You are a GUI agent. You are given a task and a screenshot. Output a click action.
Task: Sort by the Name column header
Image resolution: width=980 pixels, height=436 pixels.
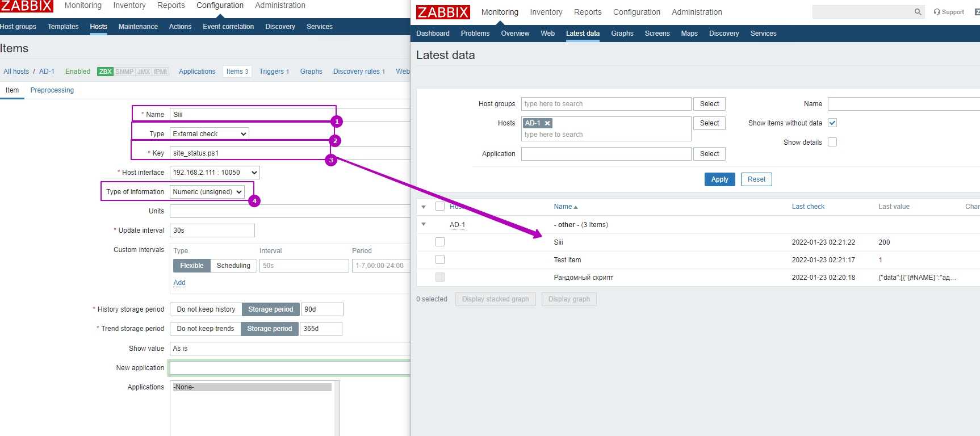click(x=565, y=207)
